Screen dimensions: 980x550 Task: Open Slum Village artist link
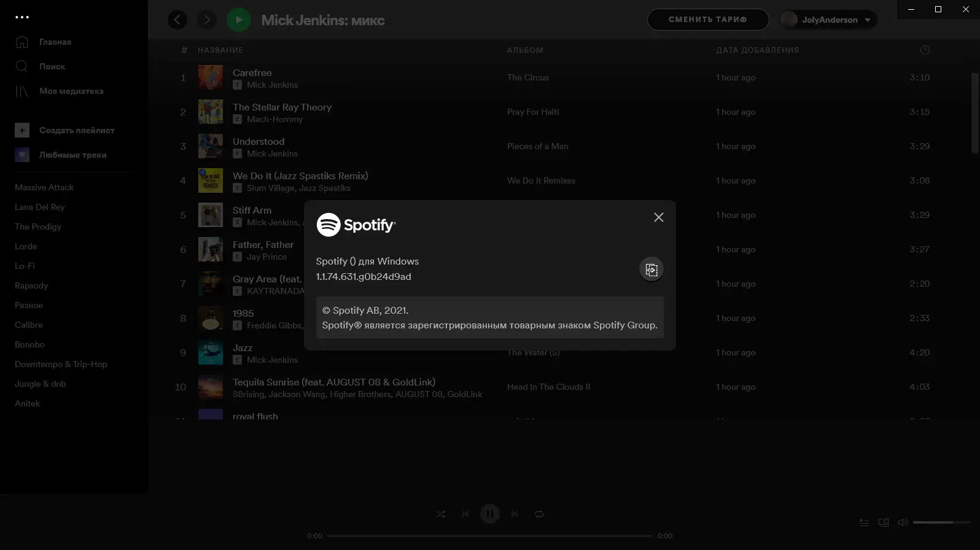(270, 188)
